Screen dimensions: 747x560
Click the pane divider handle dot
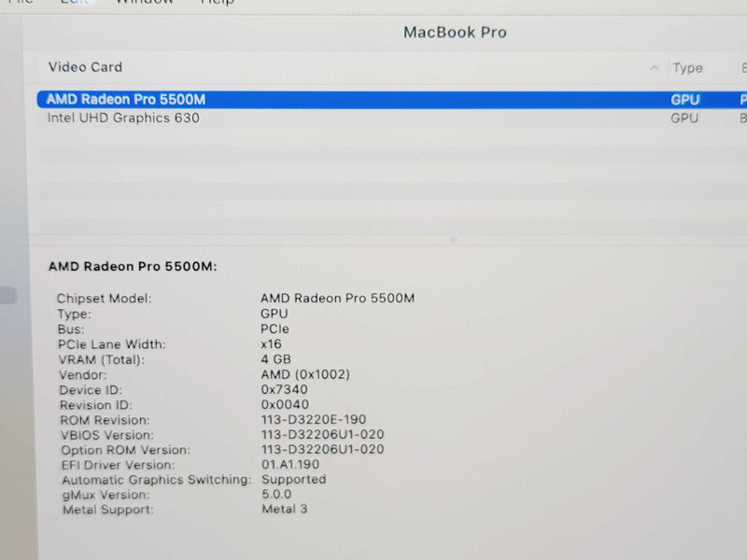pos(454,241)
